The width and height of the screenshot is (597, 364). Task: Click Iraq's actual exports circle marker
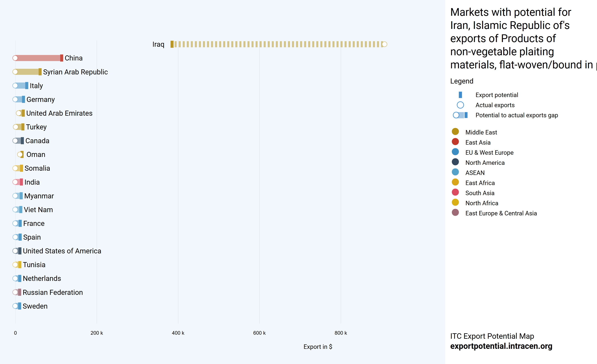click(384, 44)
